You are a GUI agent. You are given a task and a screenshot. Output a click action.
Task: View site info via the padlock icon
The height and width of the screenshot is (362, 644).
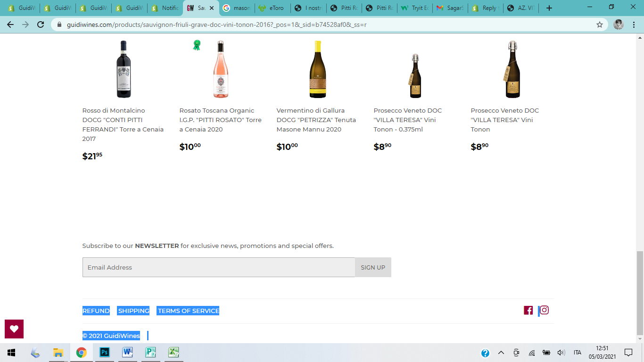(59, 25)
